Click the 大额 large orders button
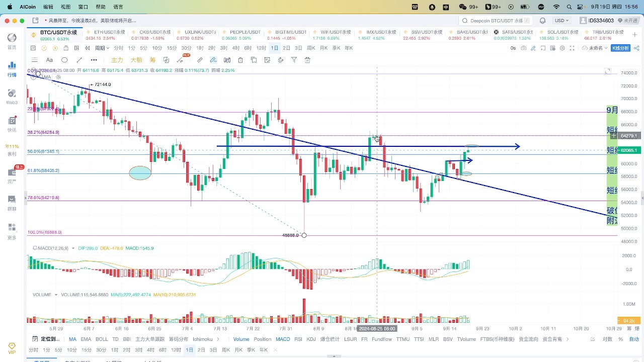The height and width of the screenshot is (362, 644). 136,60
